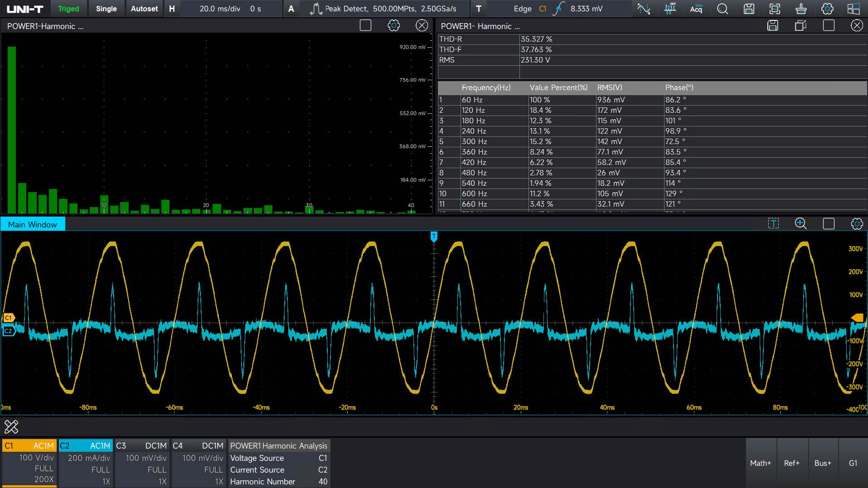Toggle channel C4 DC1M tab
868x488 pixels.
tap(199, 445)
